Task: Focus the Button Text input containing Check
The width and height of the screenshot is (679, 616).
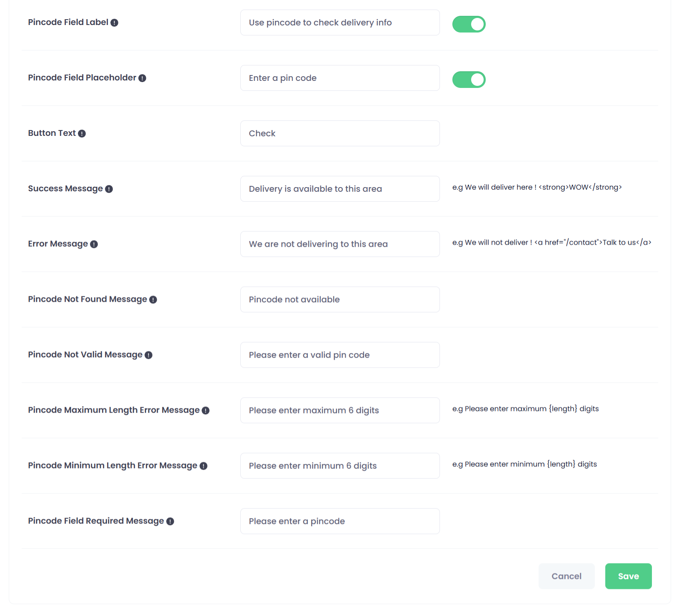Action: [340, 133]
